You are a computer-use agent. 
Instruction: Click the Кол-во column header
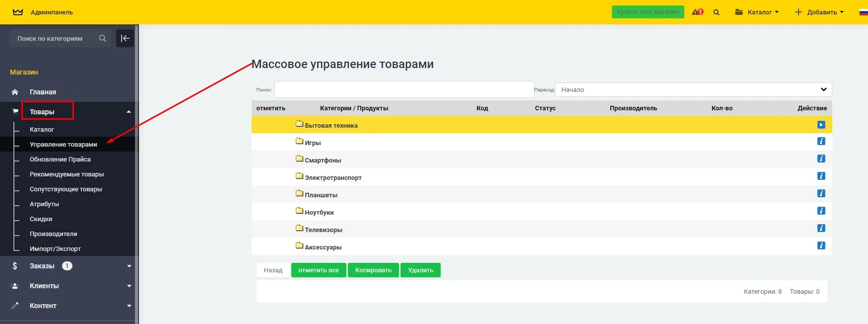coord(722,108)
